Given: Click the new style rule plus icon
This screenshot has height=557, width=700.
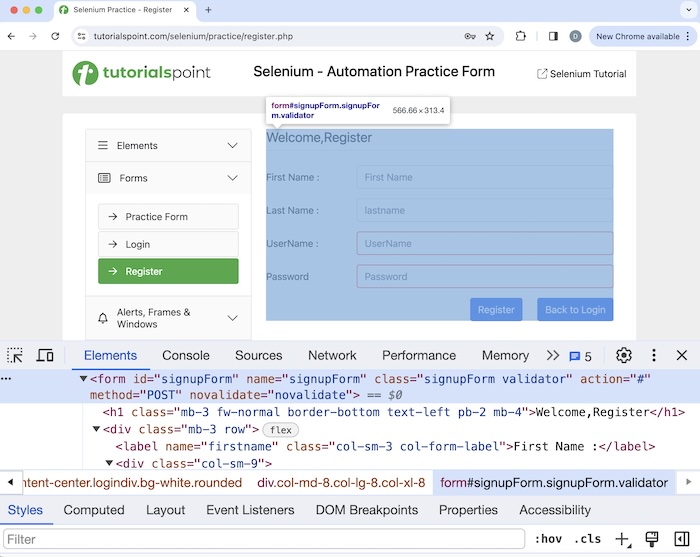Looking at the screenshot, I should [x=622, y=539].
